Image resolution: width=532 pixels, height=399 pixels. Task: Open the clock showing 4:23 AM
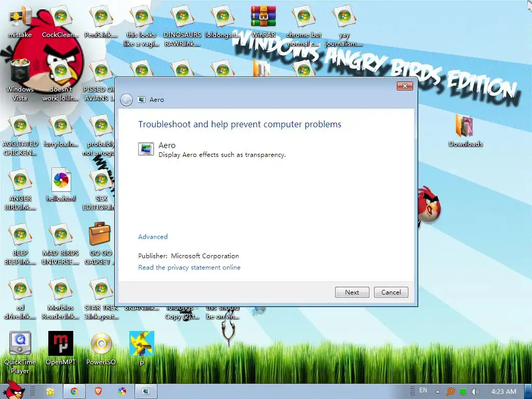tap(504, 392)
